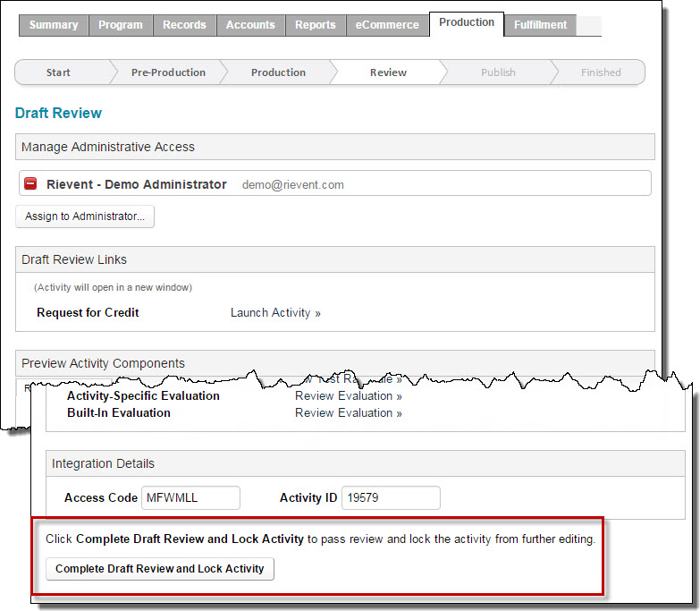Viewport: 700px width, 611px height.
Task: Click the Activity ID field
Action: tap(391, 497)
